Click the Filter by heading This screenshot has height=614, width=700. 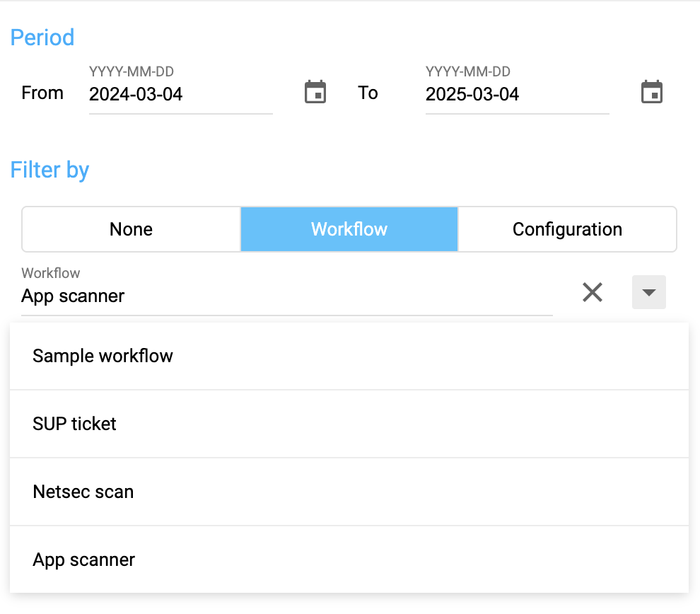click(49, 170)
